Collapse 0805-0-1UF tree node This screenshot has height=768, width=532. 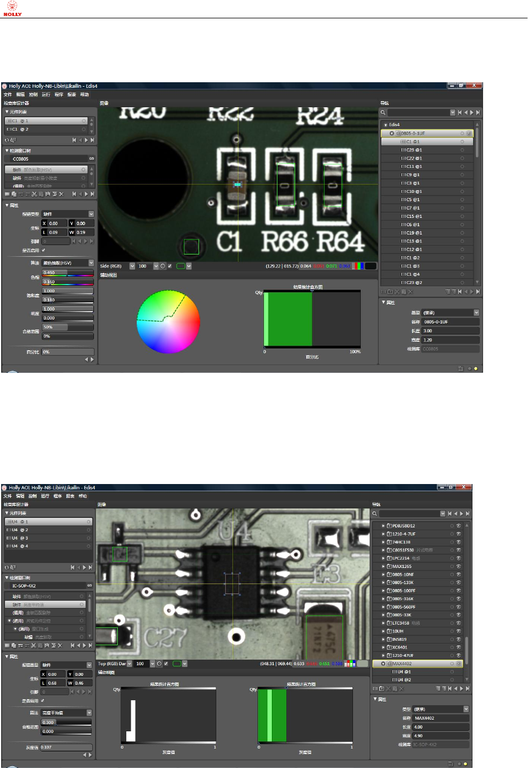[x=391, y=133]
